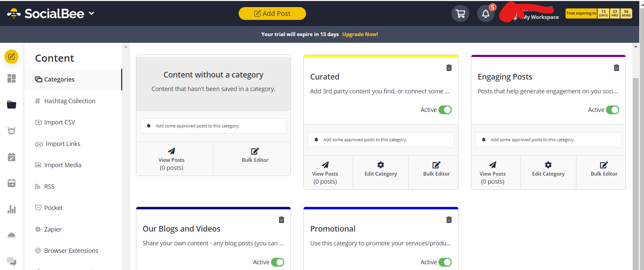Image resolution: width=644 pixels, height=270 pixels.
Task: Open the dashboard grid icon in sidebar
Action: coord(11,79)
